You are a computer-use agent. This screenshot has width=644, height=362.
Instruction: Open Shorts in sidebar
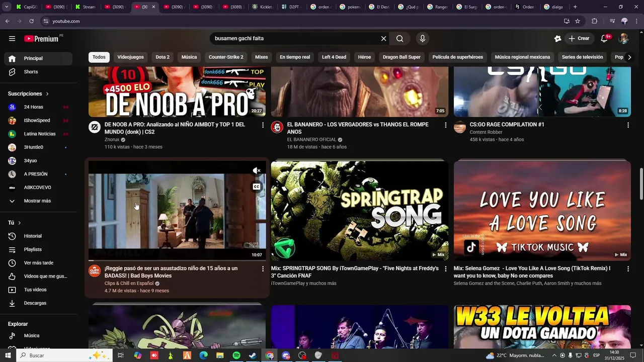pos(39,72)
